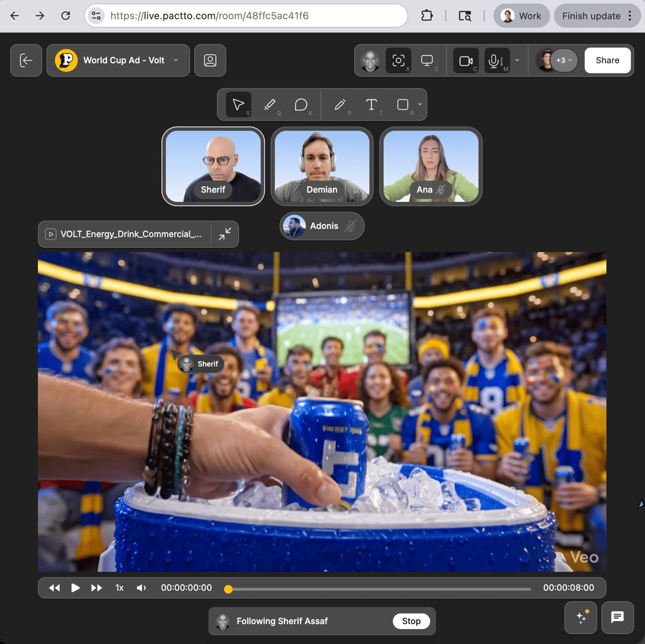The height and width of the screenshot is (644, 645).
Task: Toggle the microphone mute button
Action: [497, 61]
